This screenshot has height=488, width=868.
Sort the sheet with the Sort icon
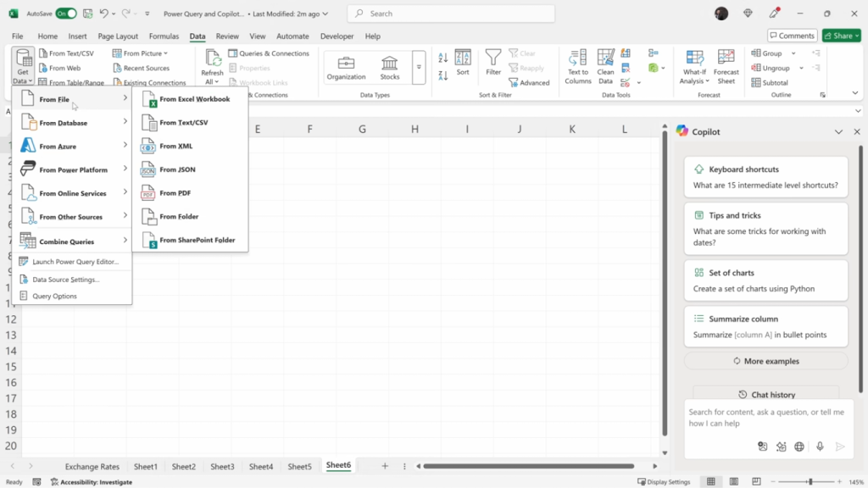coord(463,61)
